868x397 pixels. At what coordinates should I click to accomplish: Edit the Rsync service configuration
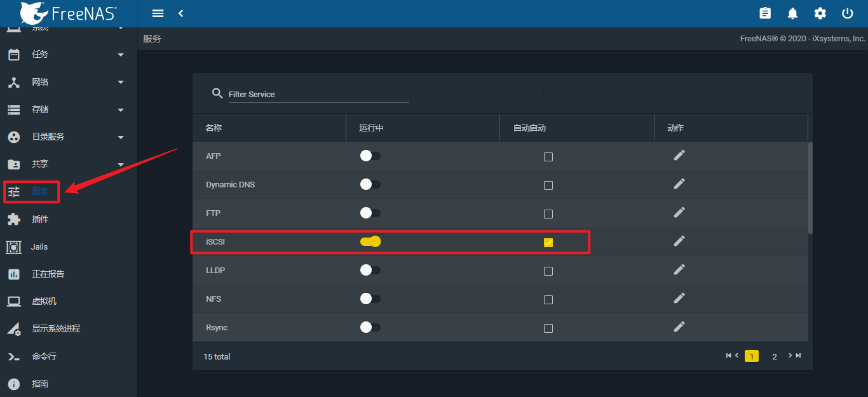(x=679, y=326)
